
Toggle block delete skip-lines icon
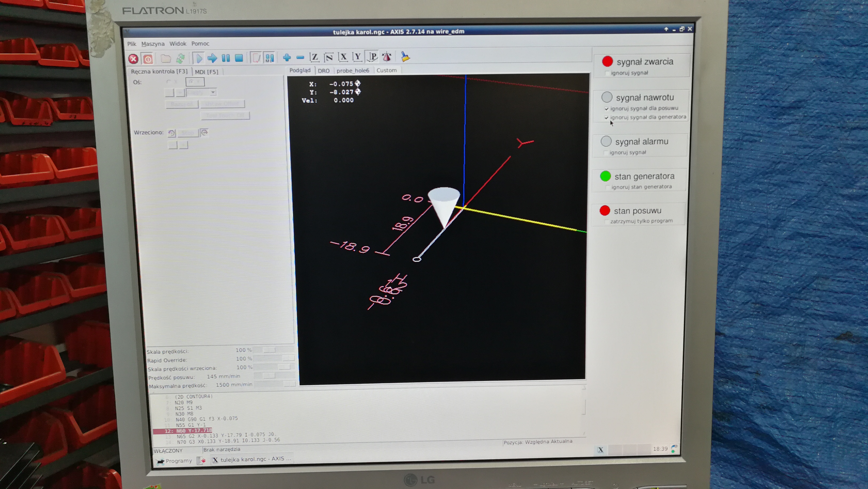click(x=256, y=58)
